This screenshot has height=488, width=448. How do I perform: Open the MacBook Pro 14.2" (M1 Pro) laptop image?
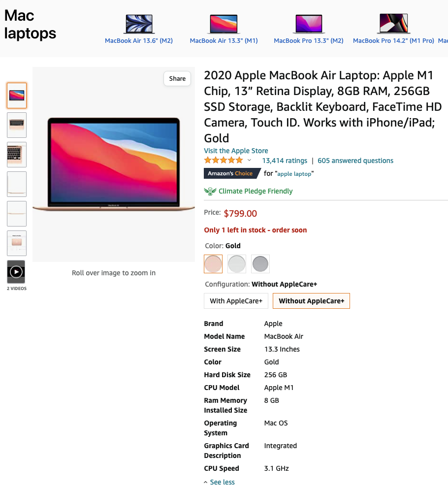point(393,23)
